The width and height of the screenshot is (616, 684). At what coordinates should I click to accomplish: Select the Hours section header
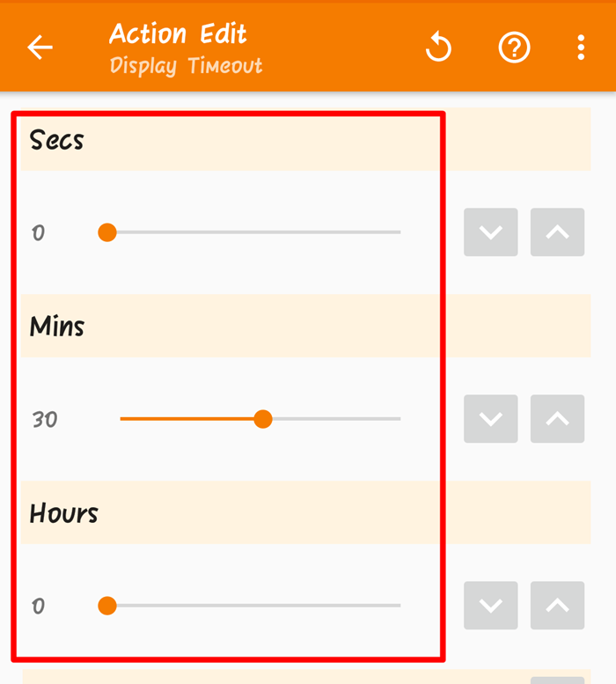pos(64,513)
